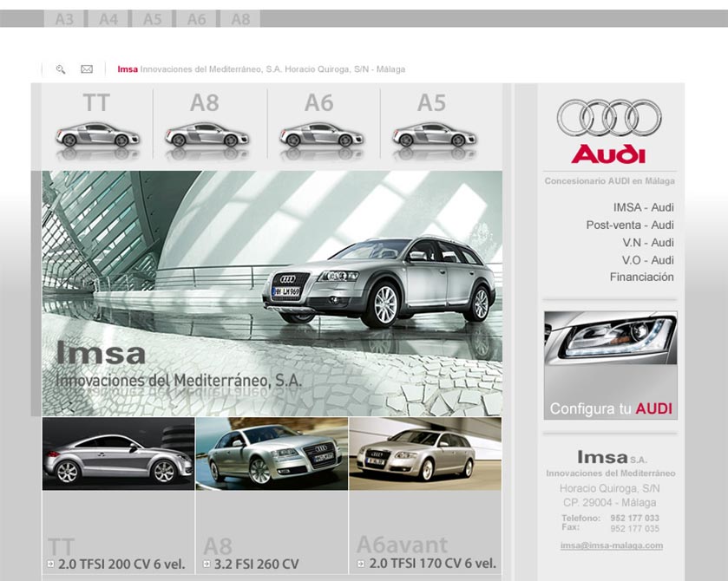Open the V.N - Audi link
Image resolution: width=728 pixels, height=581 pixels.
coord(647,243)
